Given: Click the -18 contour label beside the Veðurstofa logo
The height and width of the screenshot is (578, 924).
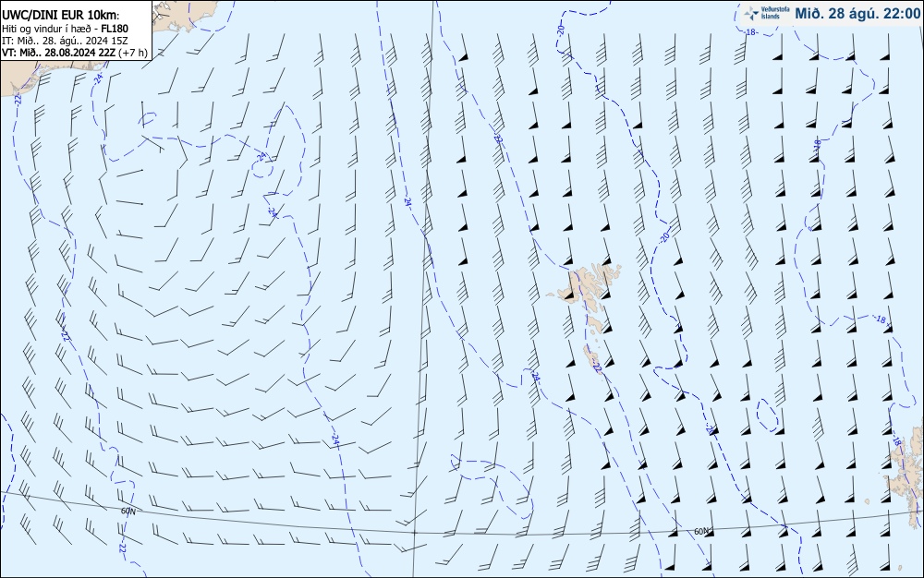Looking at the screenshot, I should tap(750, 32).
